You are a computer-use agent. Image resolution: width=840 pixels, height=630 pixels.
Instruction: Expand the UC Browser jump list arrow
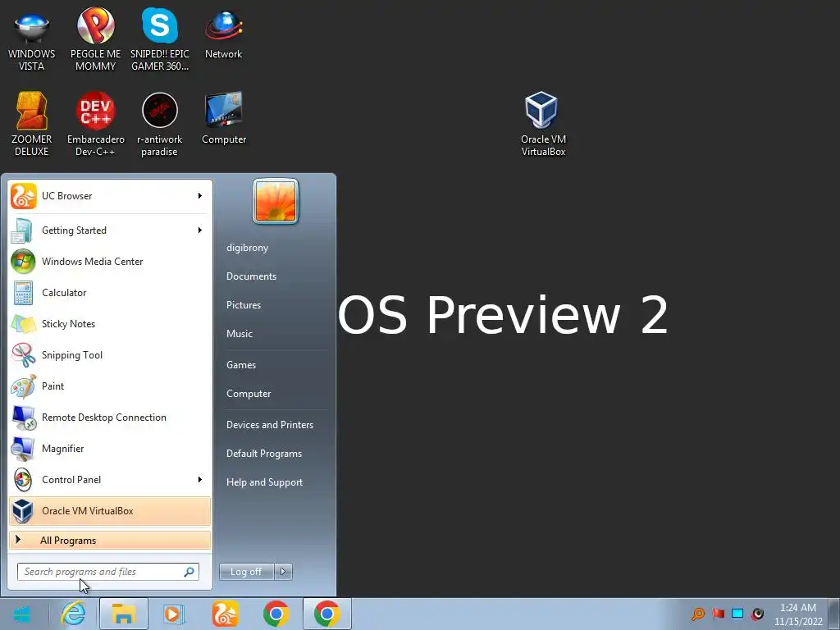click(x=200, y=196)
